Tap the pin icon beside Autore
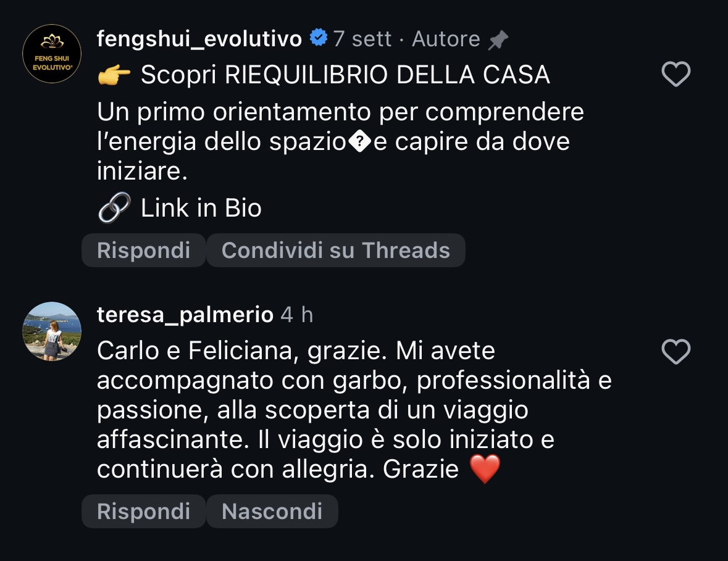Image resolution: width=728 pixels, height=561 pixels. pyautogui.click(x=498, y=39)
